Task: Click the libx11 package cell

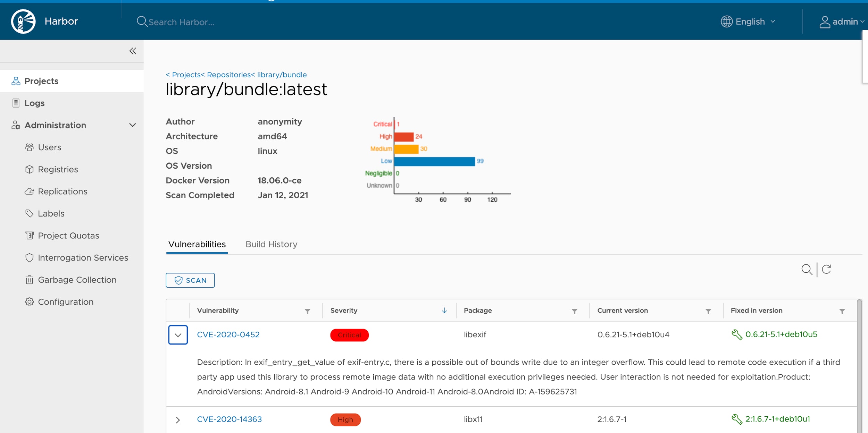Action: coord(473,419)
